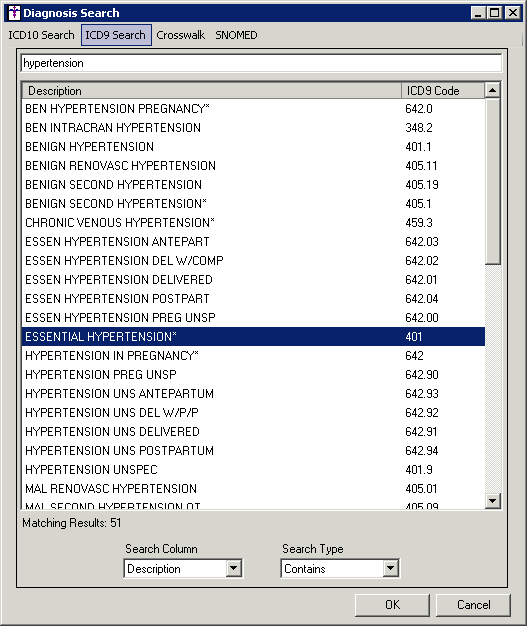Open the Search Type dropdown arrow
Screen dimensions: 527x626
390,568
